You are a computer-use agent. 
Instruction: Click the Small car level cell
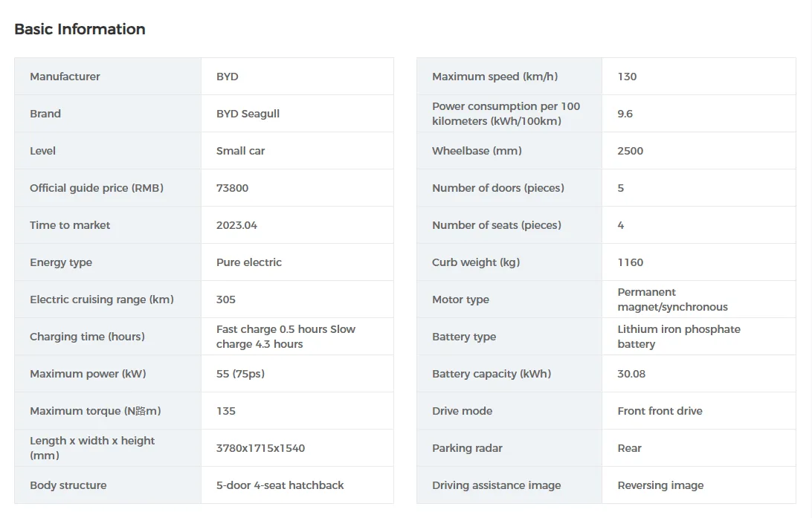coord(240,151)
